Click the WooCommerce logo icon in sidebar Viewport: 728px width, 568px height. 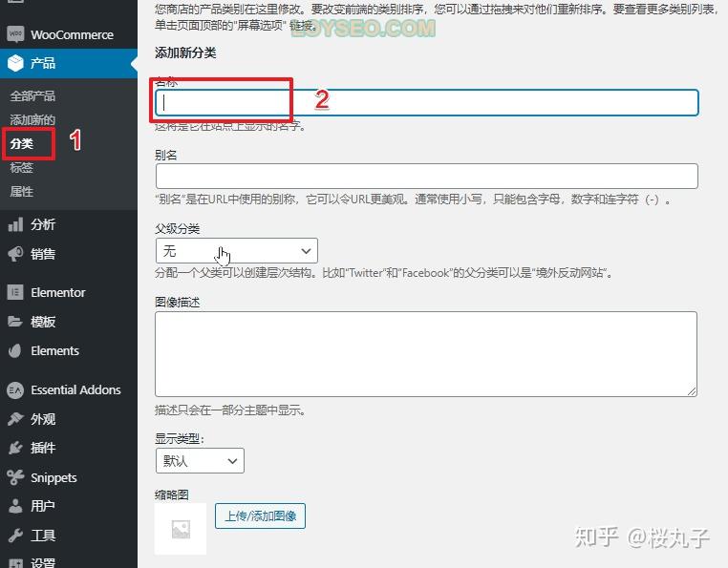(15, 34)
